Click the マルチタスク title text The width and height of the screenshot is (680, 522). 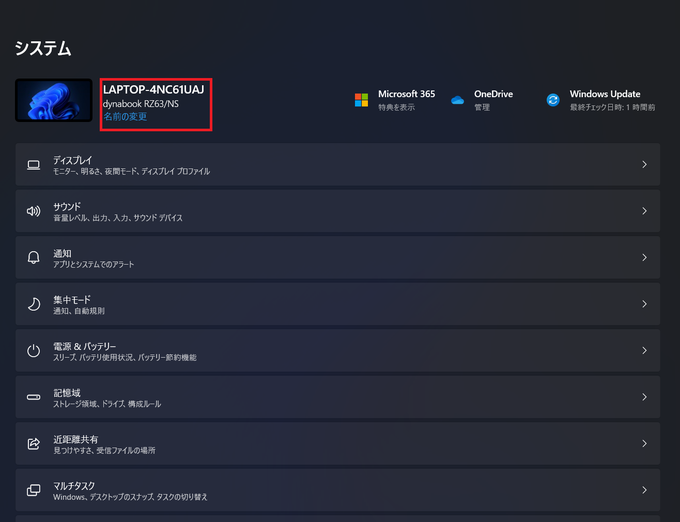[74, 486]
